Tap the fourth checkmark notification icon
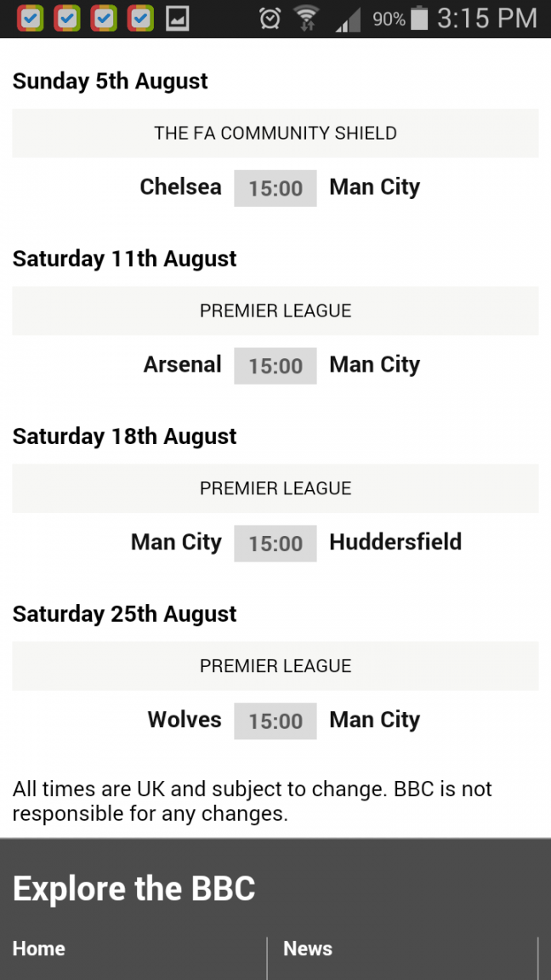551x980 pixels. 140,19
